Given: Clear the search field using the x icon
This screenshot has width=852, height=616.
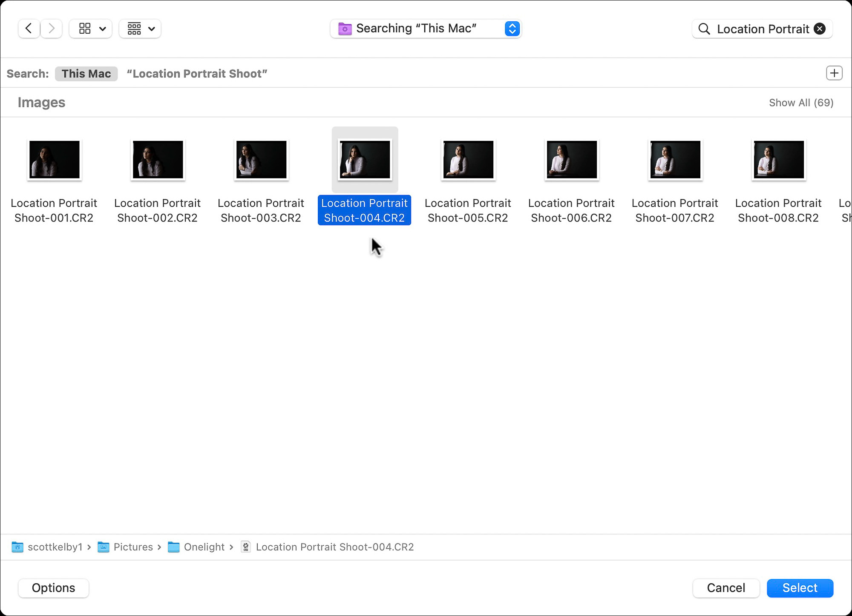Looking at the screenshot, I should point(819,29).
